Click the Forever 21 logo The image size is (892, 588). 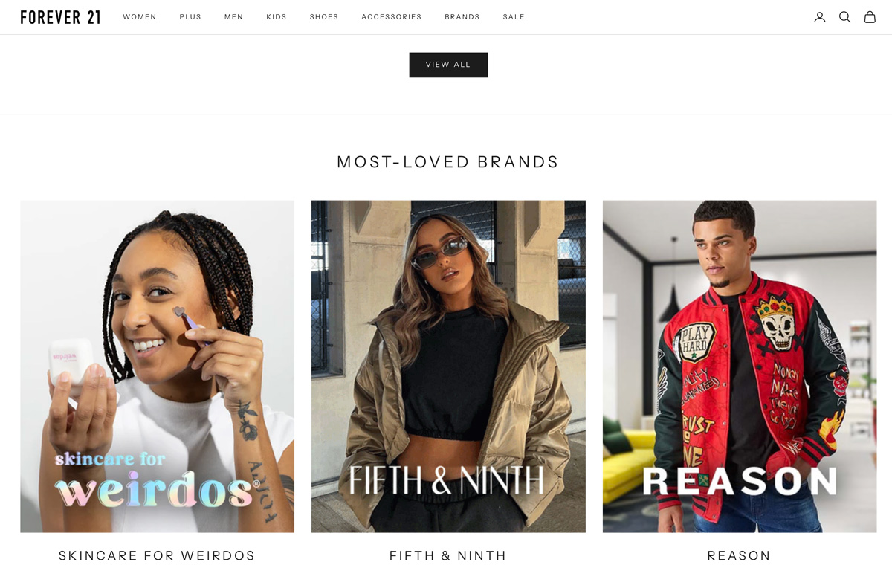coord(60,17)
